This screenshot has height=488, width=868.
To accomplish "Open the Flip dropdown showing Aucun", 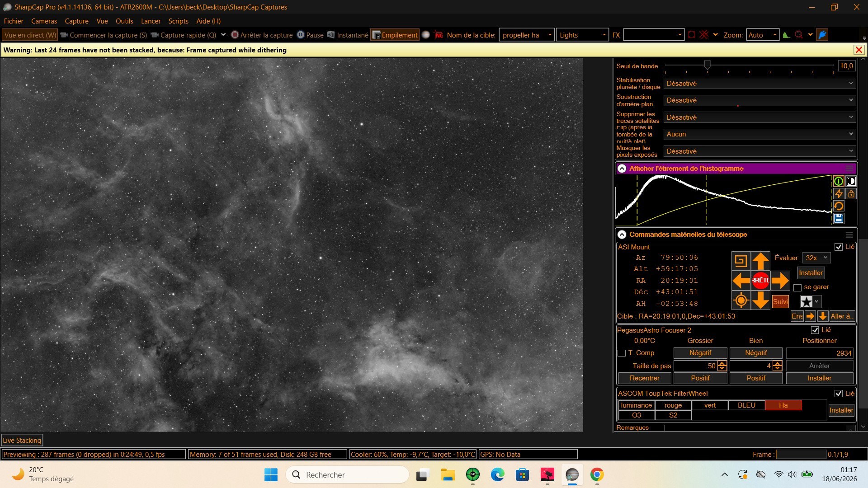I will 759,134.
